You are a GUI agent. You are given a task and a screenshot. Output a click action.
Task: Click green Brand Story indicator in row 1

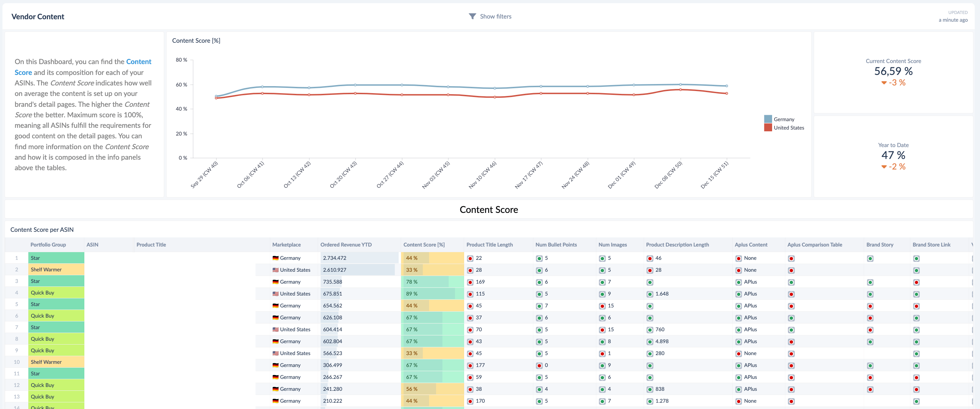coord(870,258)
